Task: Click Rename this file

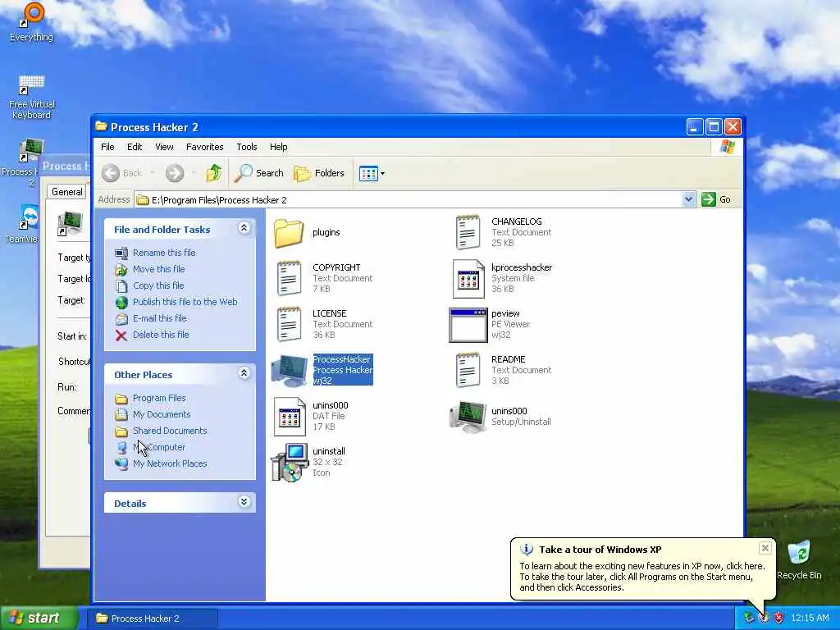Action: pos(164,253)
